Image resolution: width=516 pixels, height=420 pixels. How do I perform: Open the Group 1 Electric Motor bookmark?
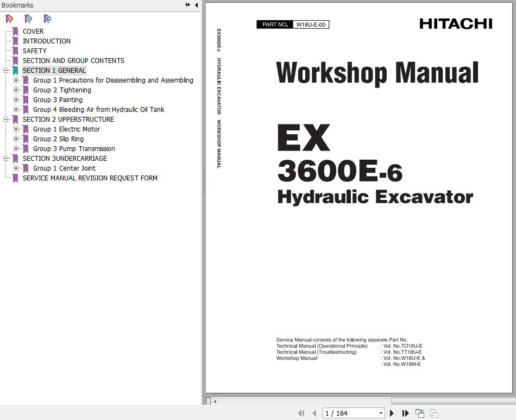pos(66,129)
